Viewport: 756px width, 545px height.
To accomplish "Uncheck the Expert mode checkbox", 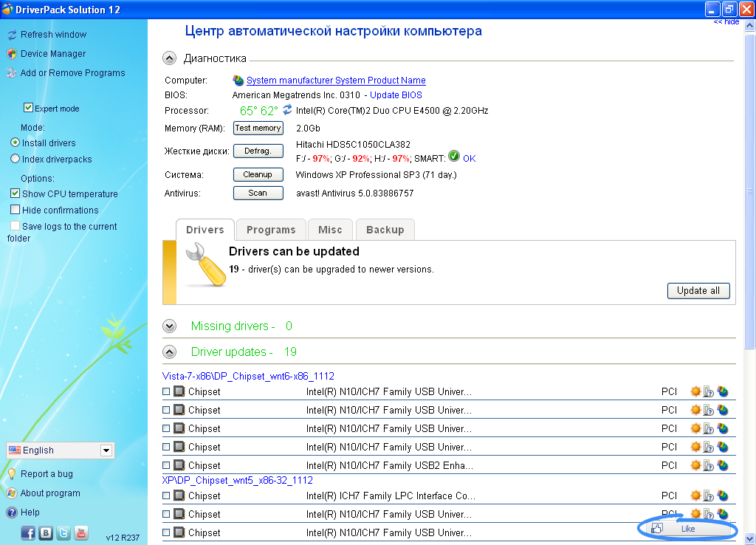I will click(29, 108).
